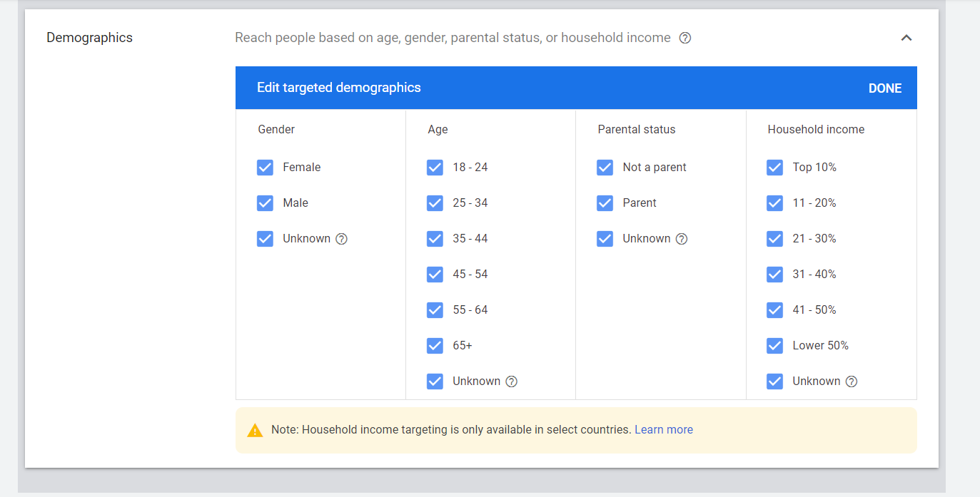Collapse the Demographics section chevron
The height and width of the screenshot is (497, 980).
coord(906,38)
